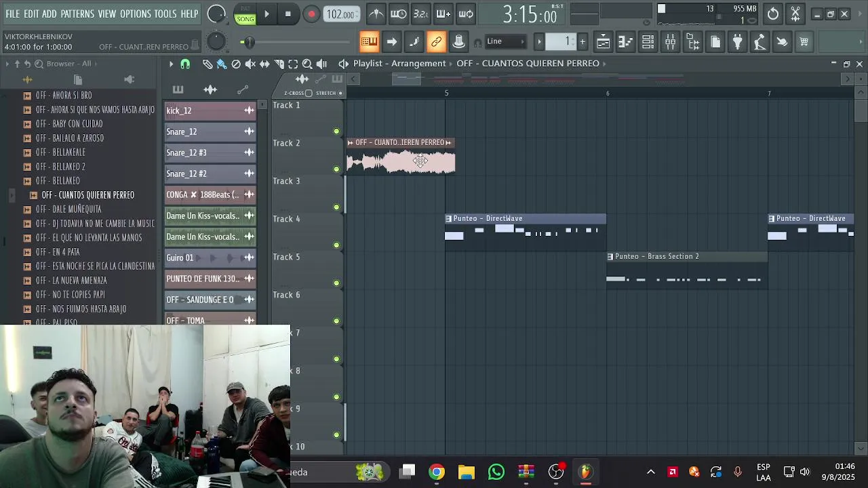Viewport: 868px width, 488px height.
Task: Mute Track 2 with its green light
Action: 336,169
